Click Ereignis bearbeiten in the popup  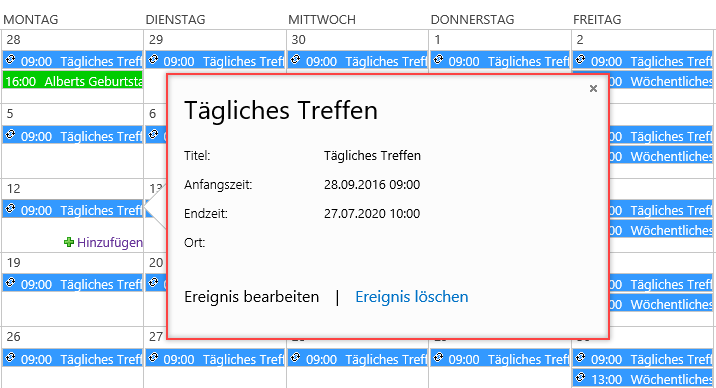point(252,297)
